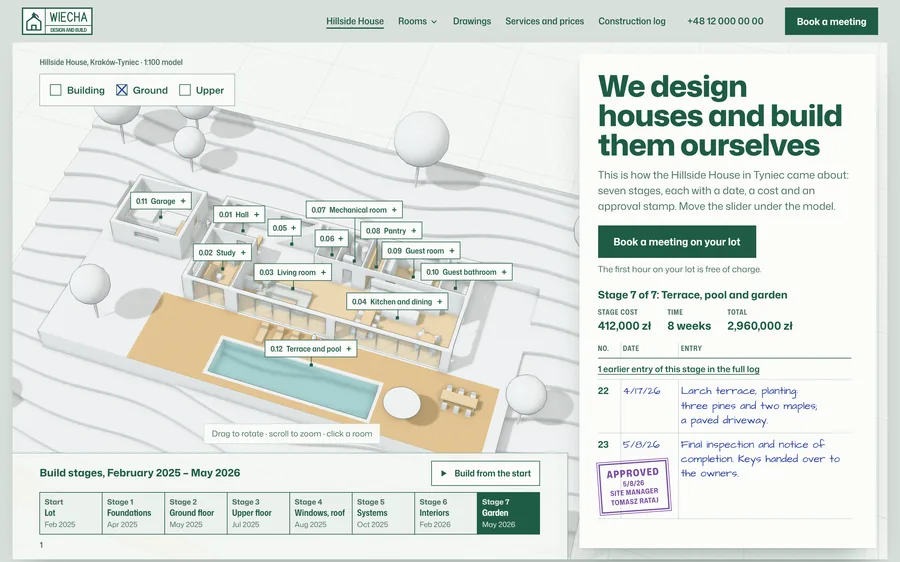This screenshot has width=900, height=562.
Task: Select Stage 1 Foundations
Action: coord(133,513)
